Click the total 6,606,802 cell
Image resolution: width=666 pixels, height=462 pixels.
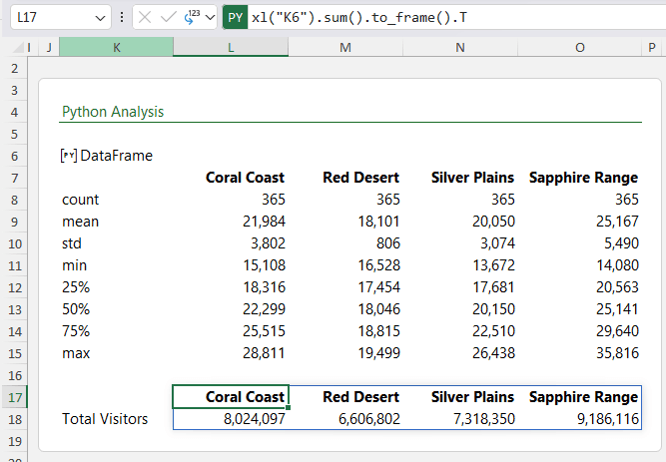(x=370, y=419)
